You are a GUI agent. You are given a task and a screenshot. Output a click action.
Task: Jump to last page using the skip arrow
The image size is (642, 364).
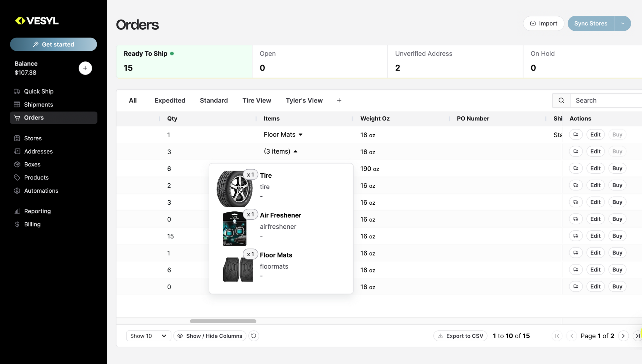click(x=637, y=336)
